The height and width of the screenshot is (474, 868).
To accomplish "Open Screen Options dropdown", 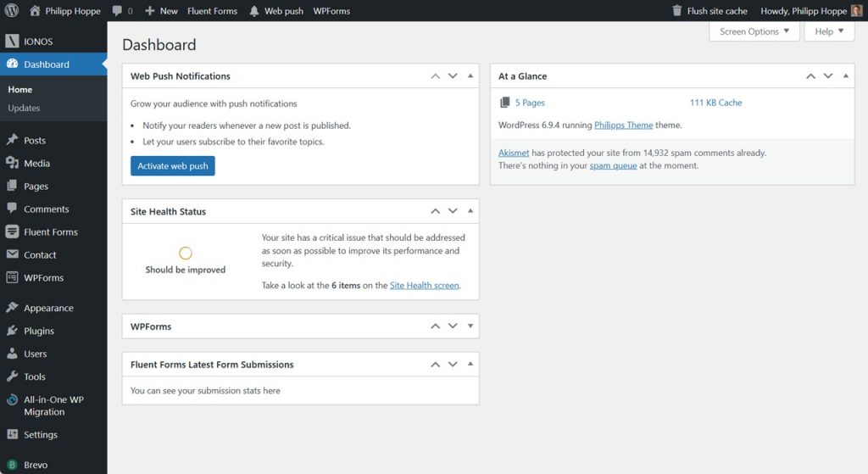I will (x=754, y=31).
